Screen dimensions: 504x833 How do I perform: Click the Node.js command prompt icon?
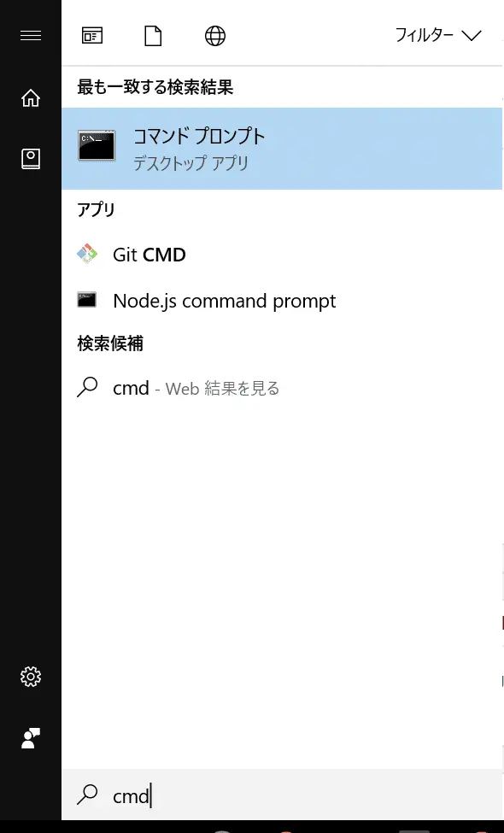[86, 300]
